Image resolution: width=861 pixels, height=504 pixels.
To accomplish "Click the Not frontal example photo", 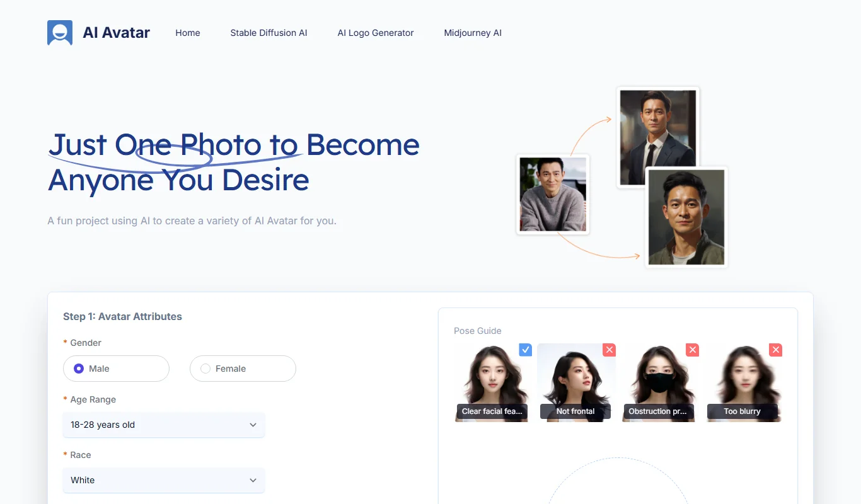I will coord(575,382).
